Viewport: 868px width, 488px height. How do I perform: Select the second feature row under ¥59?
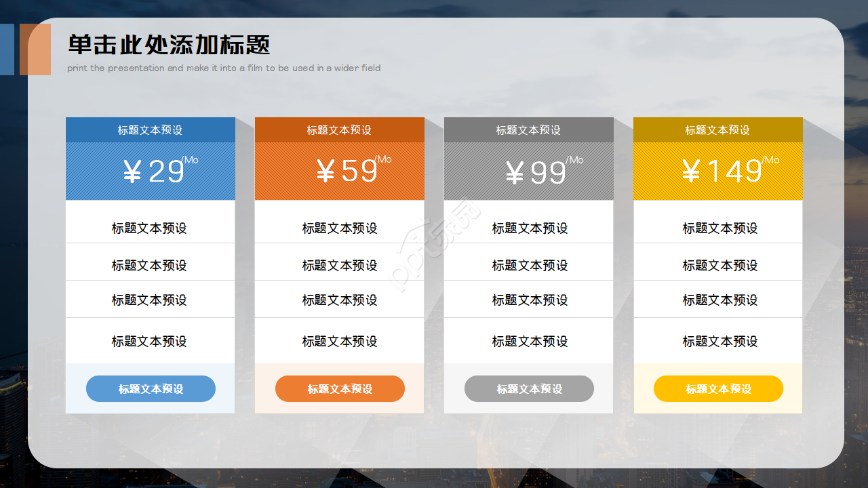339,265
